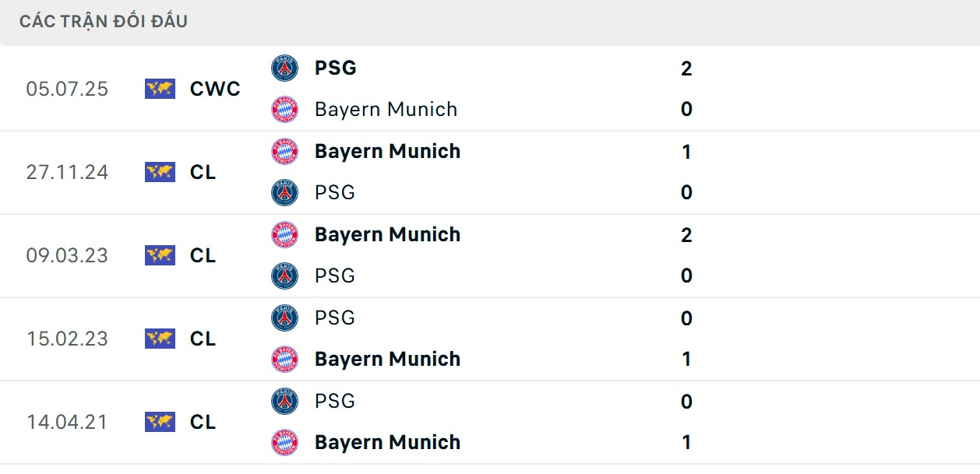Select the date 14.04.21
This screenshot has height=474, width=980.
pos(68,422)
